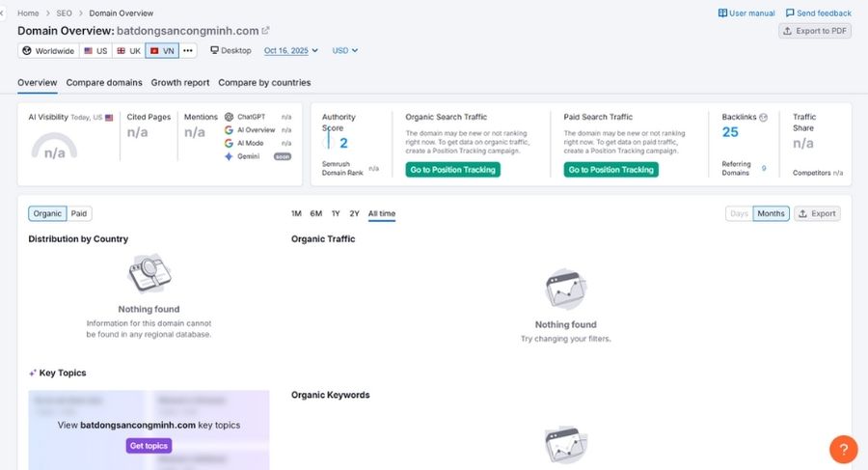Click the Export to PDF button
This screenshot has height=470, width=868.
815,31
